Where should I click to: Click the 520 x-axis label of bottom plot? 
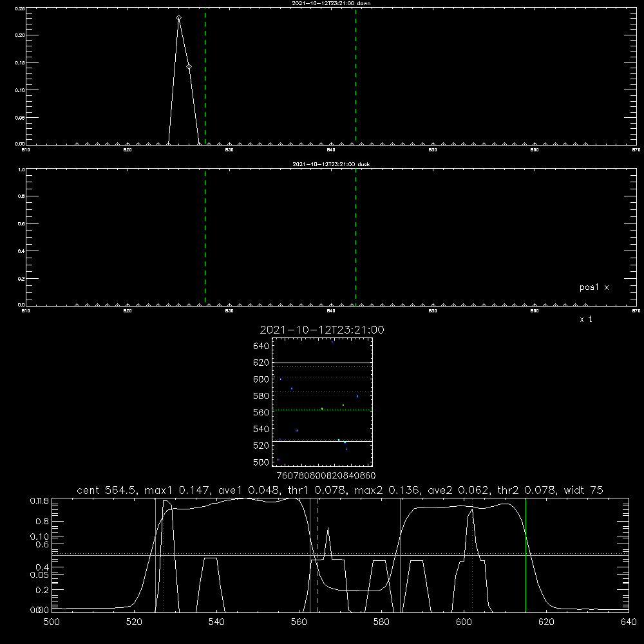point(134,622)
